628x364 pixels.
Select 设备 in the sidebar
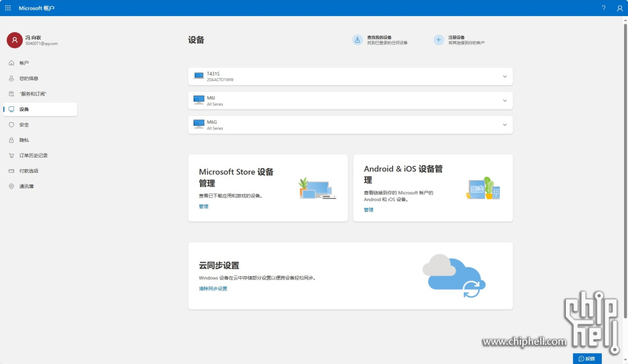[40, 110]
